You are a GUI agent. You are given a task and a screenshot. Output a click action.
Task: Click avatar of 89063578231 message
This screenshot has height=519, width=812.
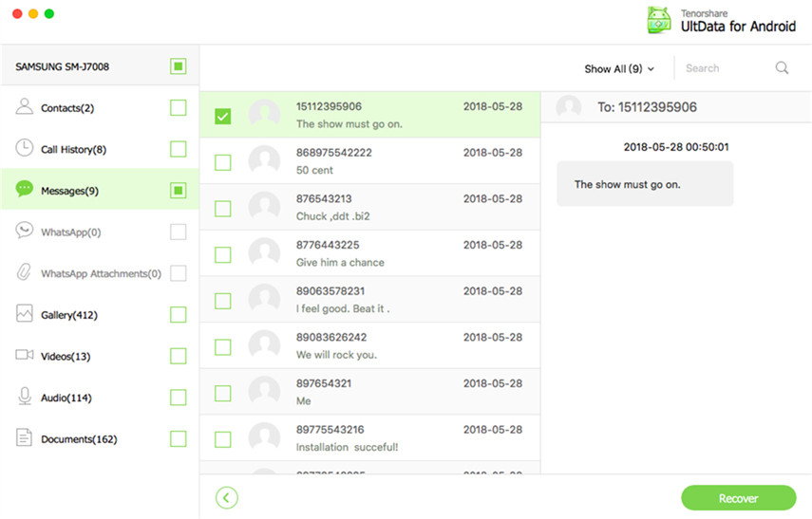tap(265, 299)
